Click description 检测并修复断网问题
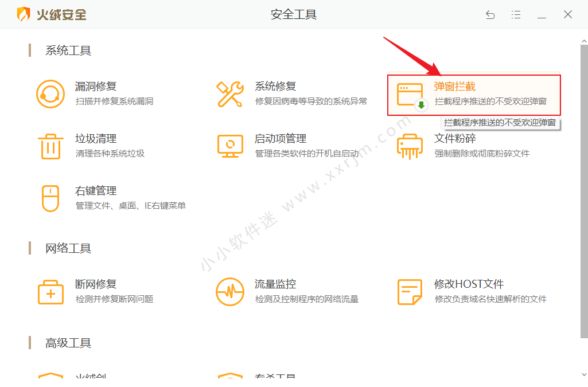 pos(114,299)
